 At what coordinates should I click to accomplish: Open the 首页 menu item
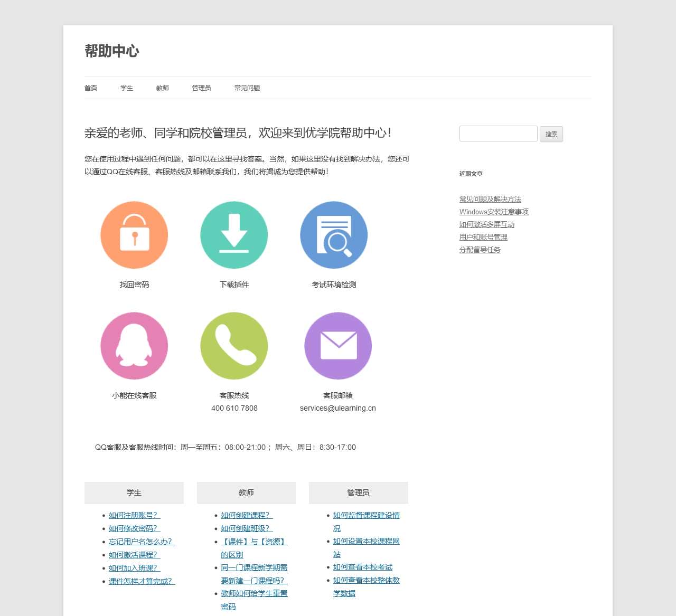tap(90, 88)
